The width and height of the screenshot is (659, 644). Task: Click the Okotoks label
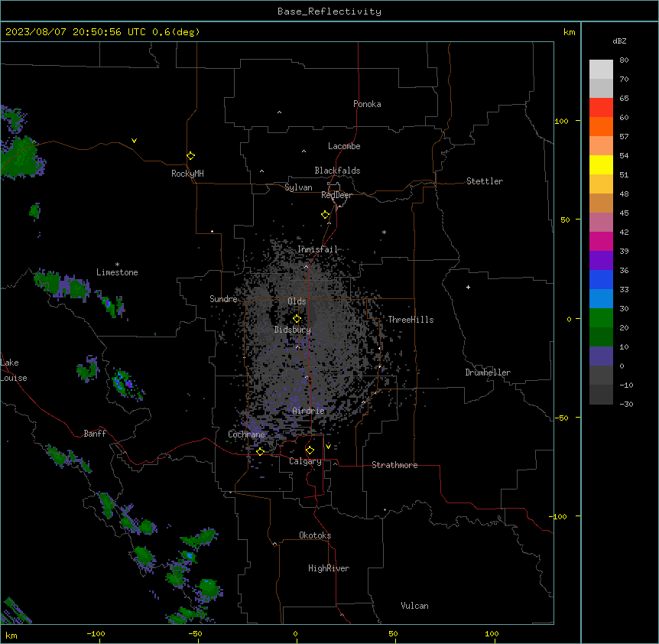click(315, 535)
